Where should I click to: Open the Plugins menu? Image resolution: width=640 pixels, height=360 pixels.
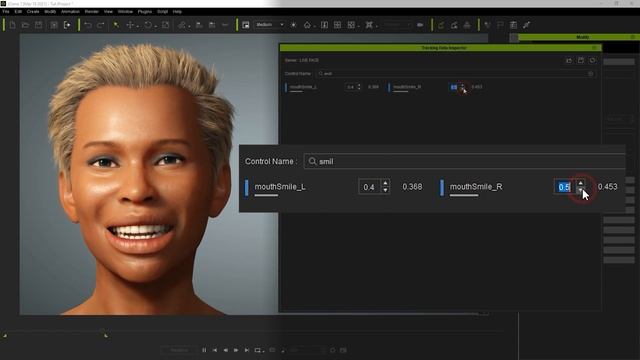(x=144, y=12)
